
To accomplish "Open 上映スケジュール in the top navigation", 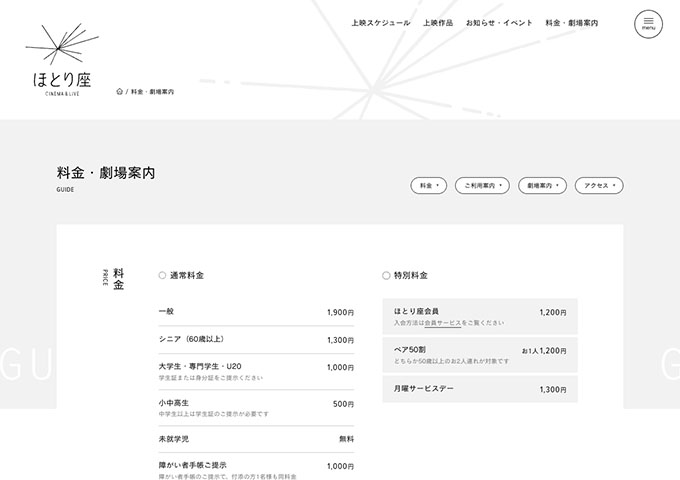I will (380, 23).
